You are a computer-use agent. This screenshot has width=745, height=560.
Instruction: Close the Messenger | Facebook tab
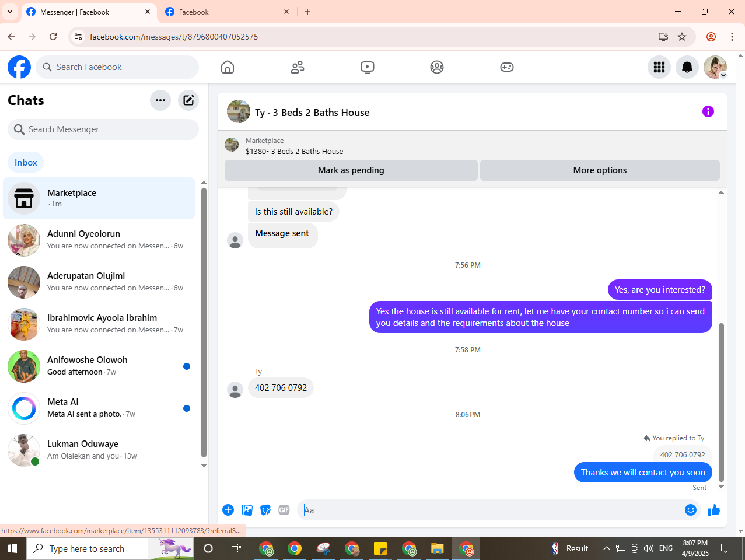click(148, 12)
